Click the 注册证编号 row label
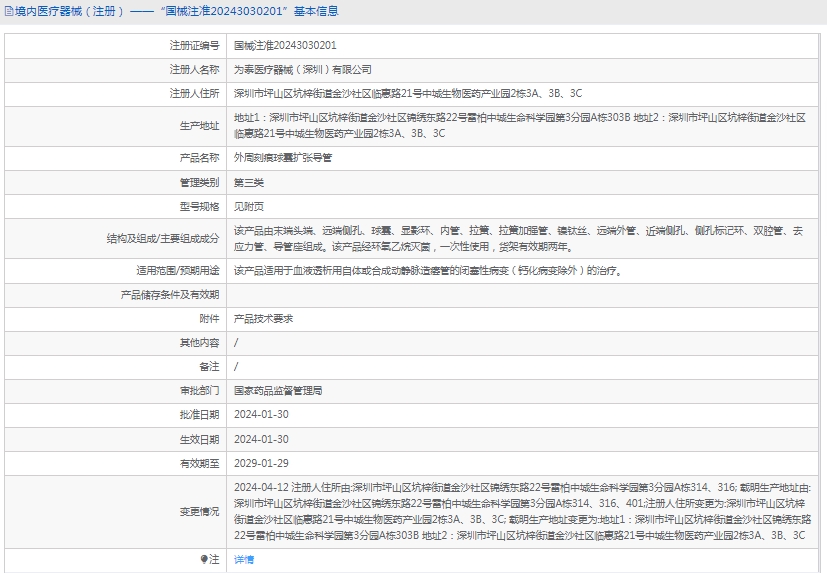 [194, 46]
